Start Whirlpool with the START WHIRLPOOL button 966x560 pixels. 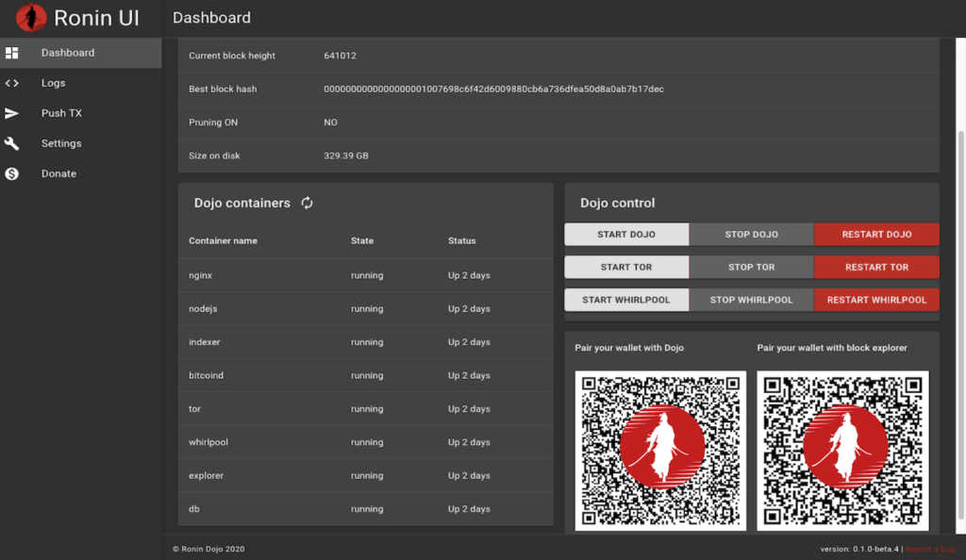pos(626,300)
